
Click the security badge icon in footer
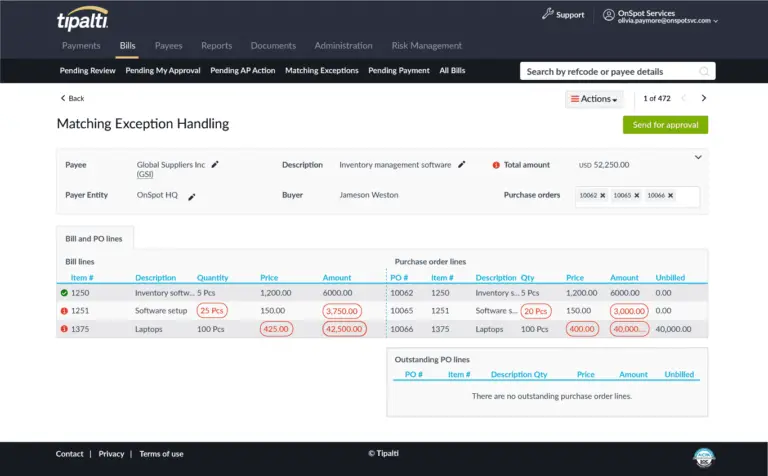pyautogui.click(x=704, y=458)
